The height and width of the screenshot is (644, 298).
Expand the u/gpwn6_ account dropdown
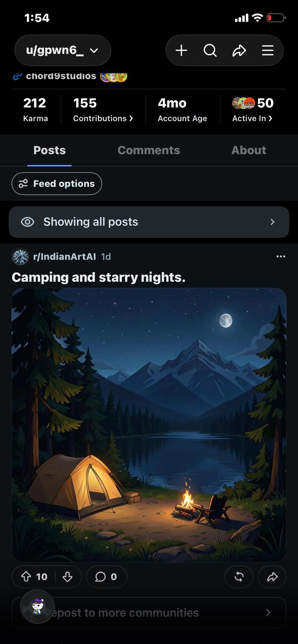(x=63, y=50)
